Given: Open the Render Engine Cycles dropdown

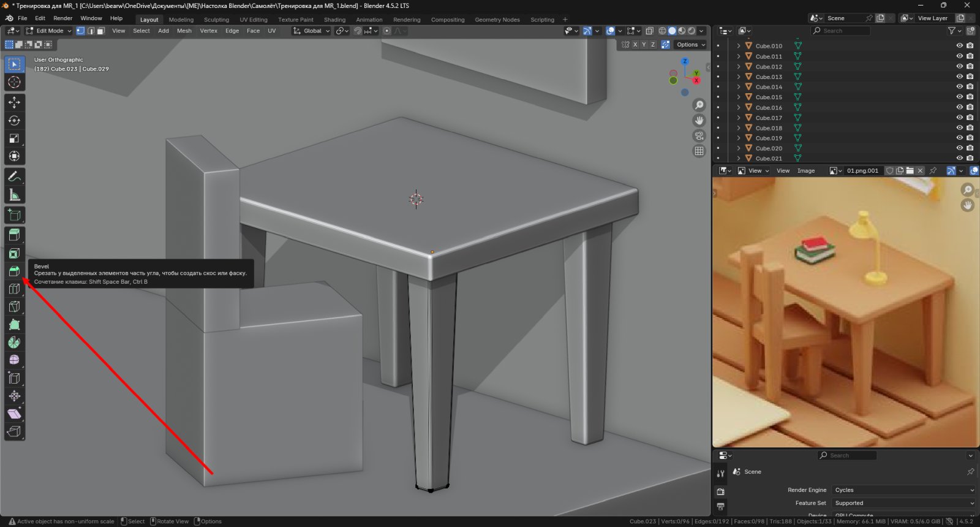Looking at the screenshot, I should coord(903,490).
